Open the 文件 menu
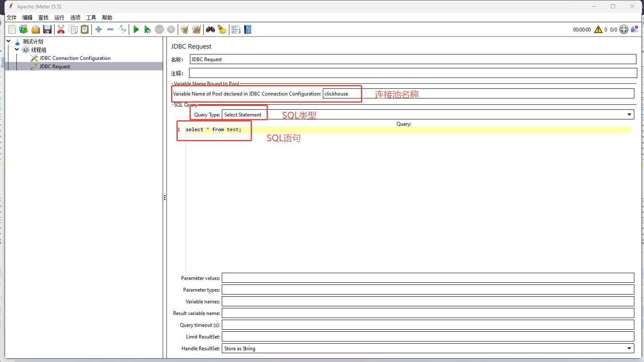644x362 pixels. tap(12, 18)
